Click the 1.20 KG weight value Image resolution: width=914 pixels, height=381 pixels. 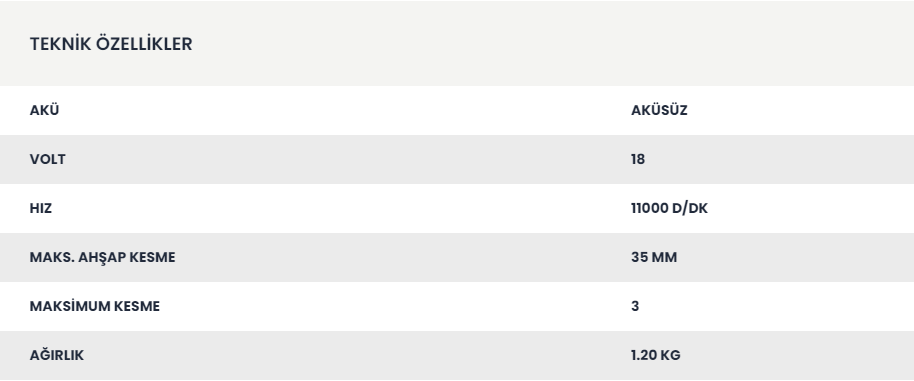[x=655, y=355]
